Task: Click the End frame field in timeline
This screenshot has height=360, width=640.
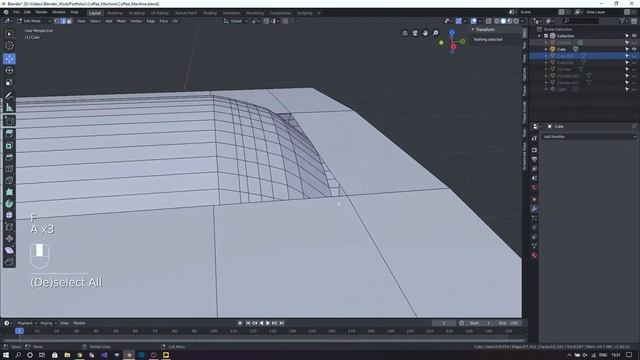Action: click(509, 323)
